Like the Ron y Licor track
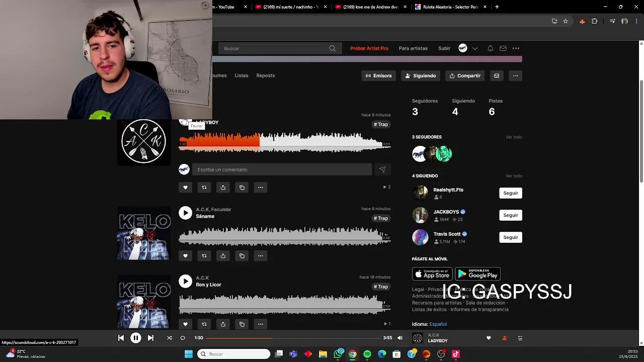This screenshot has width=644, height=362. pos(185,324)
